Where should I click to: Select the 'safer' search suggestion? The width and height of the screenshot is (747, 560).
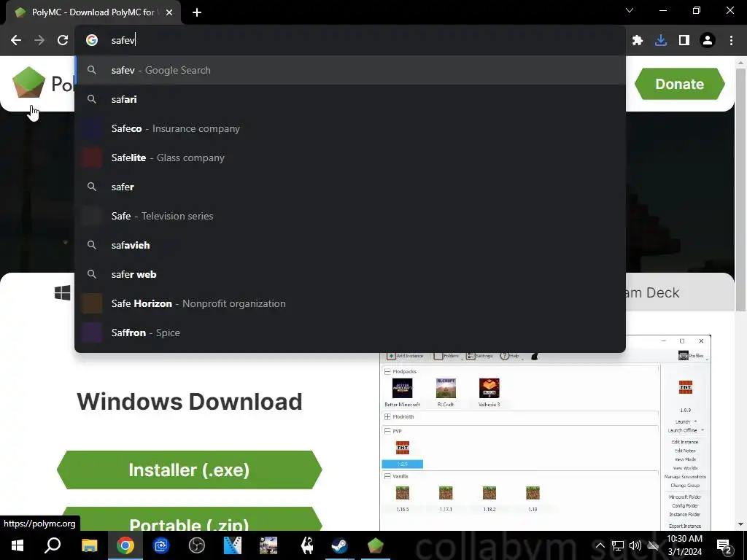[x=350, y=187]
